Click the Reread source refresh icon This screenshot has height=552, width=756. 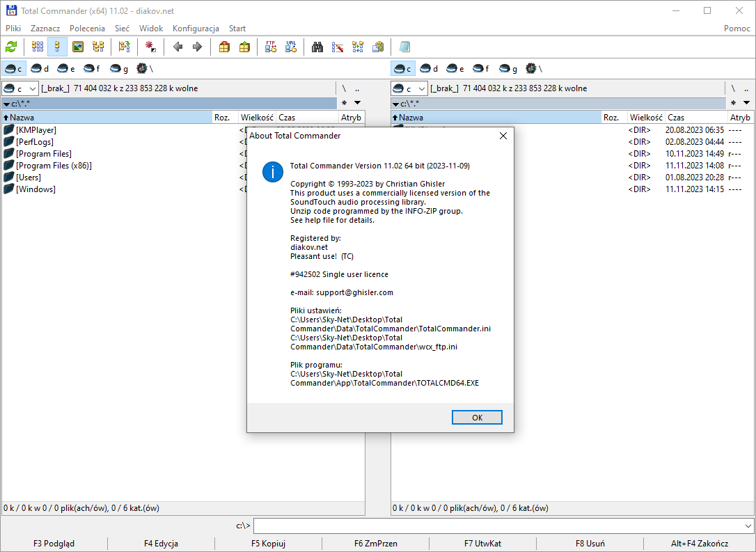[x=11, y=47]
